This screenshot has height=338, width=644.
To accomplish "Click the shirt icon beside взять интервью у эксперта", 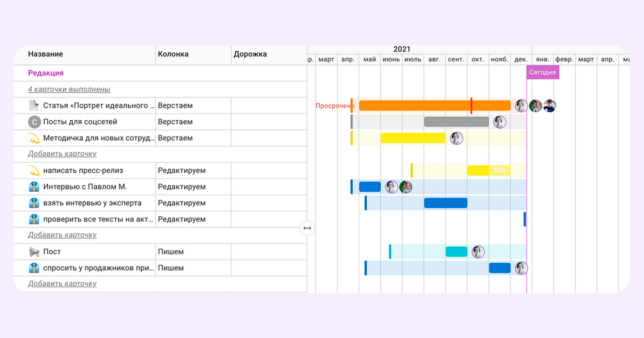I will click(x=34, y=203).
